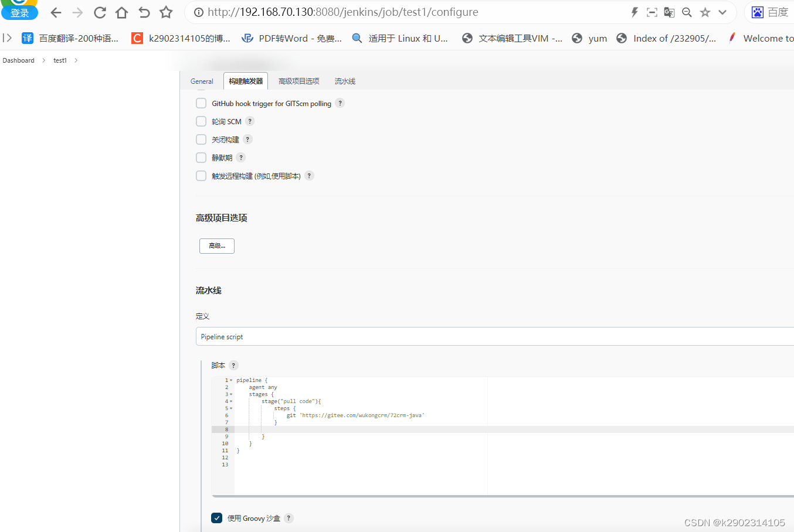This screenshot has height=532, width=794.
Task: Open the 适用于 Linux bookmark
Action: [x=400, y=38]
